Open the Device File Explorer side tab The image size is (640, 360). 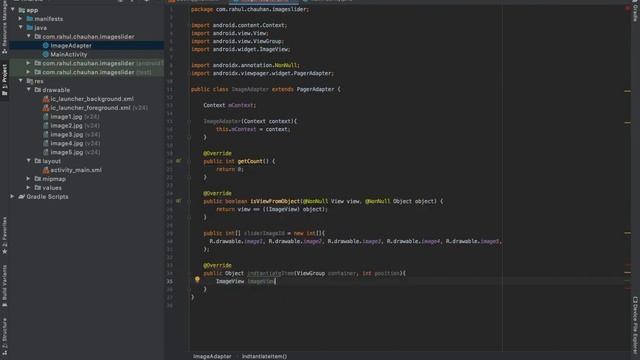635,327
